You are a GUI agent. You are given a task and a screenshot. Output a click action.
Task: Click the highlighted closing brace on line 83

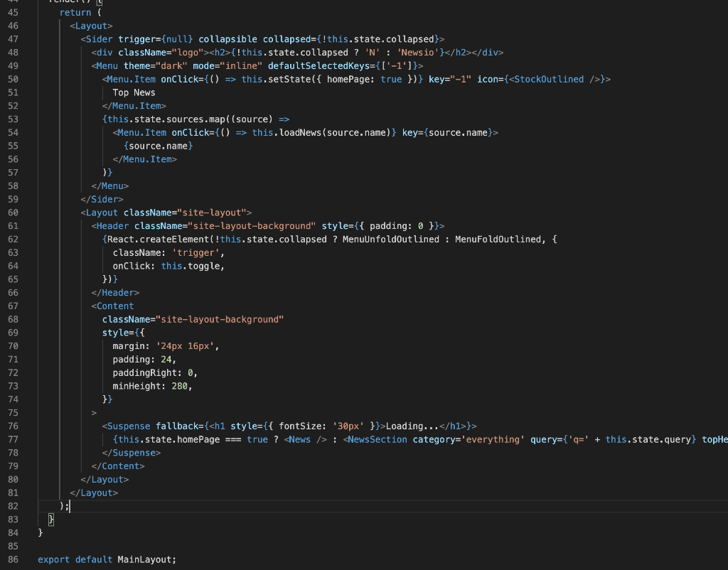pos(50,519)
